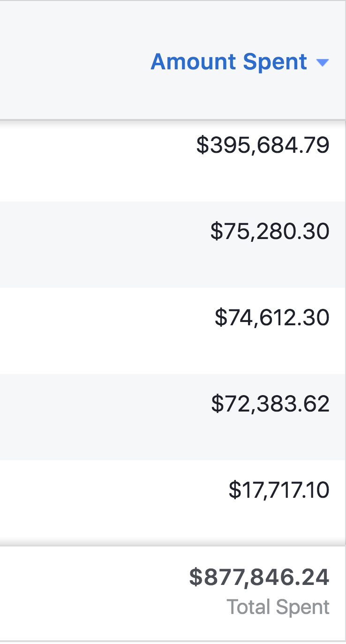Click blank white area left of $74,612.30
This screenshot has width=346, height=644.
click(x=94, y=330)
